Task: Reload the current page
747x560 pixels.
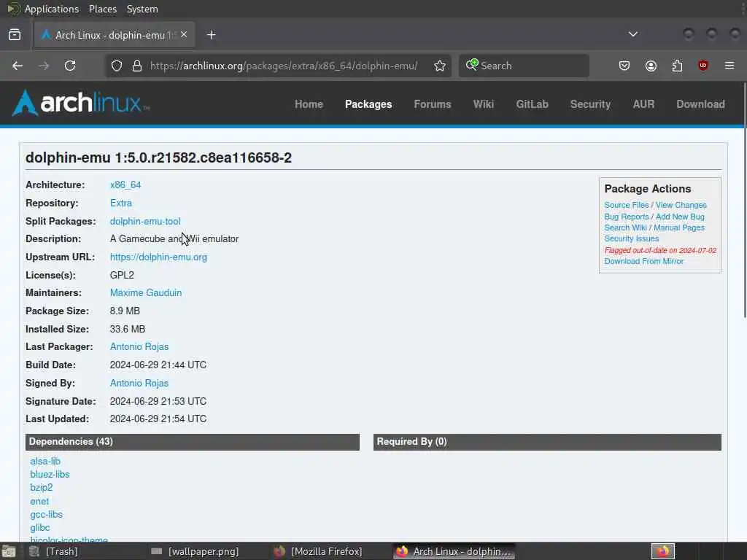Action: click(70, 66)
